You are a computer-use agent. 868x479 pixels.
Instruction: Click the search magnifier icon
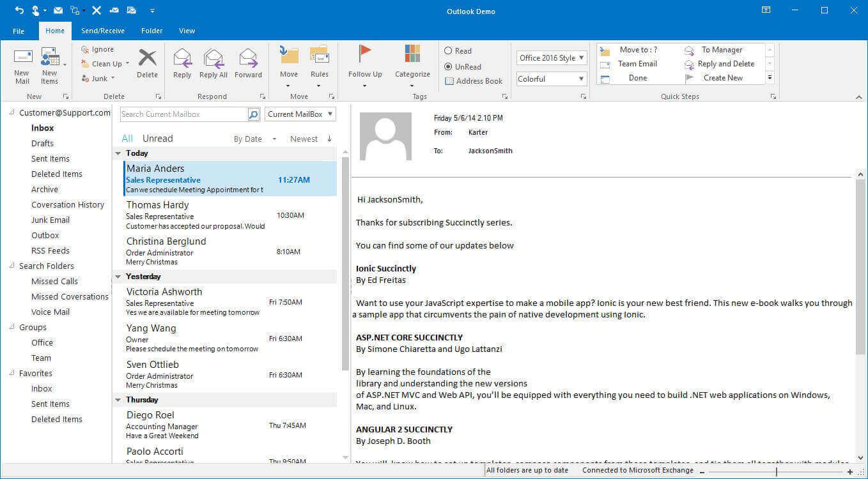coord(254,114)
